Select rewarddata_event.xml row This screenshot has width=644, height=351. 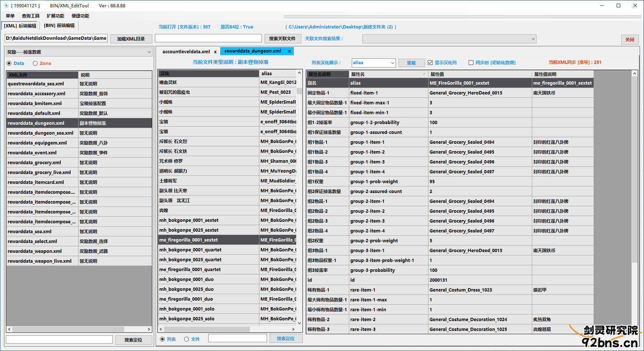(x=79, y=153)
